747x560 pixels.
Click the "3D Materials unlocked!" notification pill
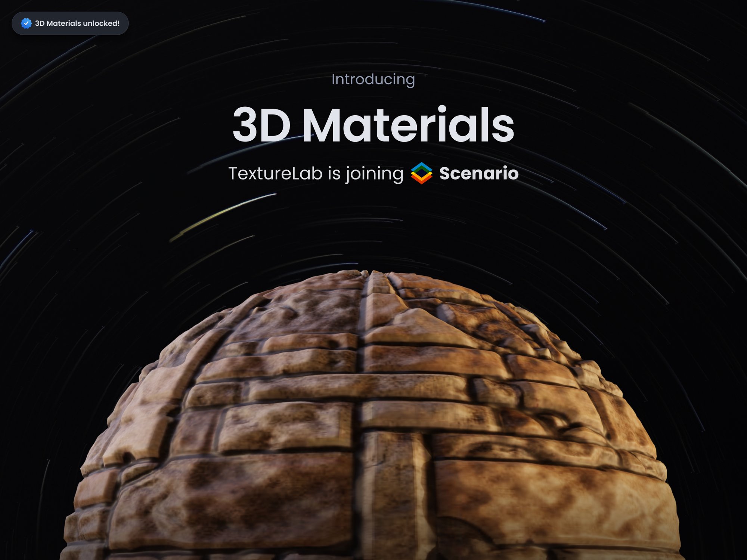click(x=70, y=23)
